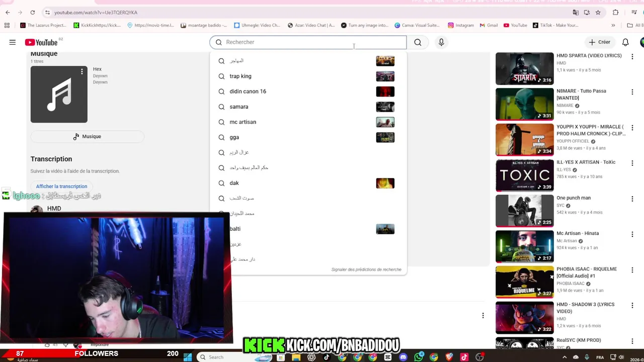Click 'Signaler des prédictions de recherche' link
The width and height of the screenshot is (644, 362).
point(366,269)
